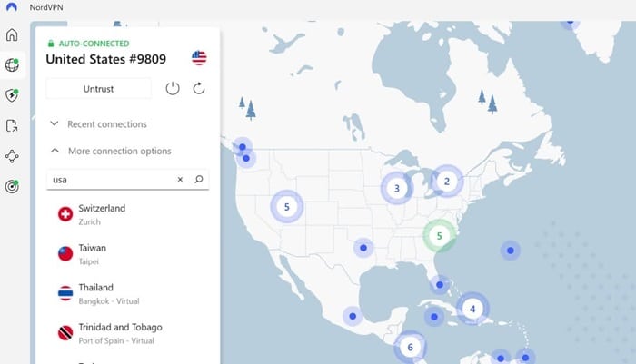Viewport: 636px width, 364px height.
Task: Open Threat Protection shield icon
Action: [x=12, y=95]
